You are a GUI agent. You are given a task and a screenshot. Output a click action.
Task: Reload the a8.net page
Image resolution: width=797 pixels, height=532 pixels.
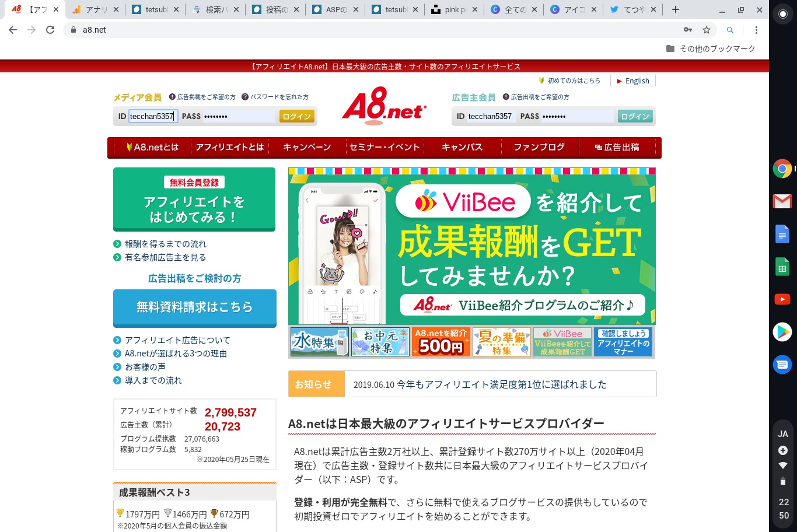click(x=50, y=30)
